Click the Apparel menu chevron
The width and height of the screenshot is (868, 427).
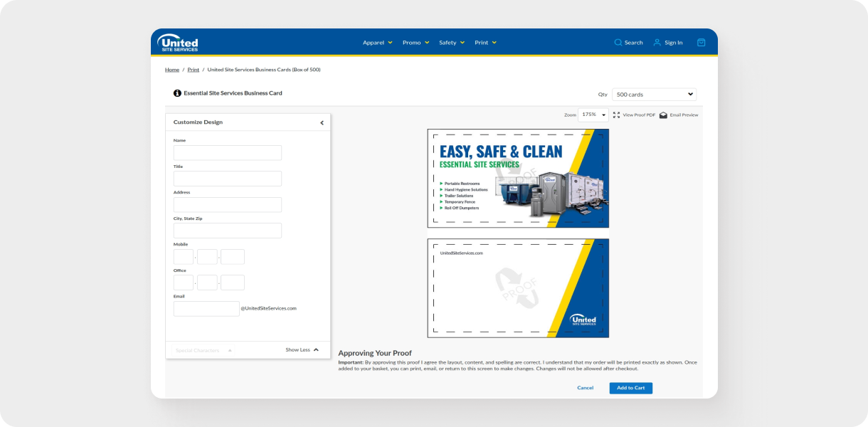tap(390, 43)
